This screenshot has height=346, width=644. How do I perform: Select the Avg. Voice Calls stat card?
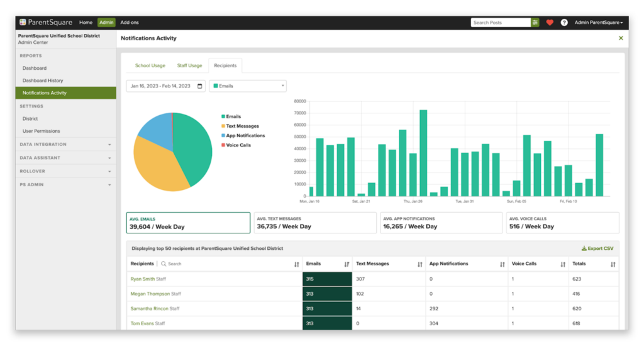point(563,223)
